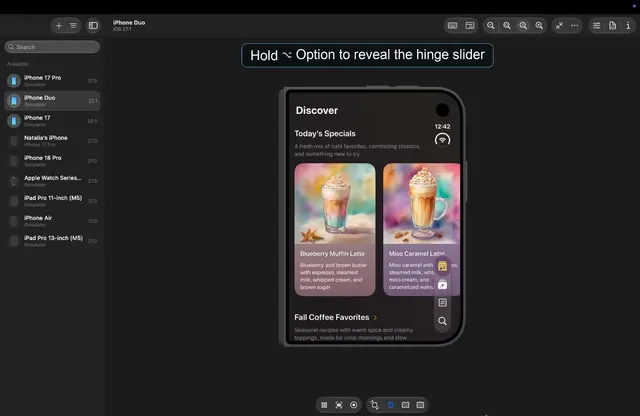Show the info inspector

point(628,26)
